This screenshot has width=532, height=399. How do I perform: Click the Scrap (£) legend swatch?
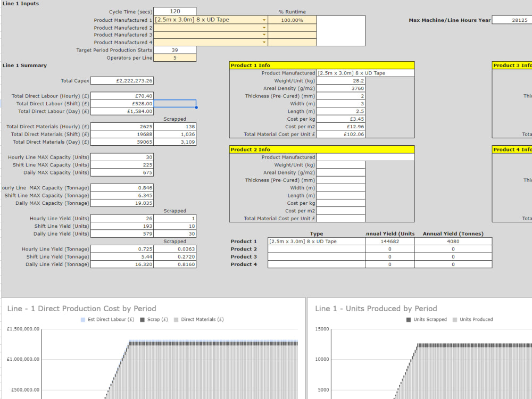(142, 320)
